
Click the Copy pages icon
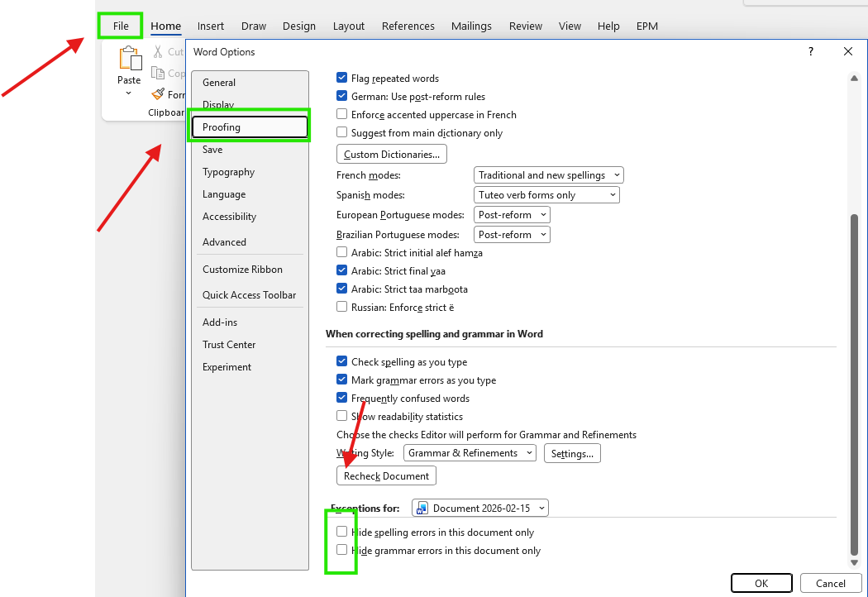[x=158, y=73]
